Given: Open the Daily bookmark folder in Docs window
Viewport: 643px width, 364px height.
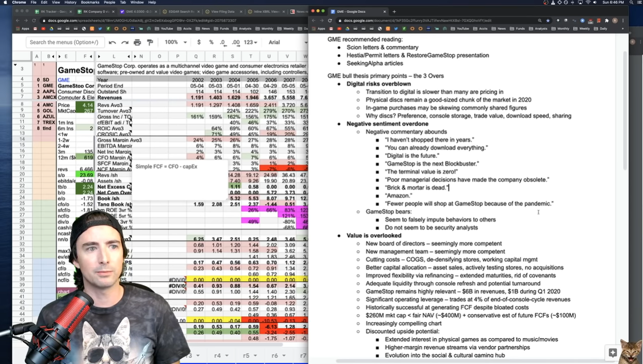Looking at the screenshot, I should tap(601, 29).
